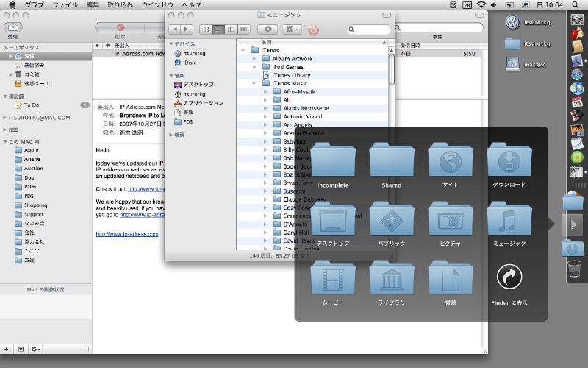Open the ライブラリ folder in the stack
Image resolution: width=588 pixels, height=368 pixels.
click(x=392, y=278)
